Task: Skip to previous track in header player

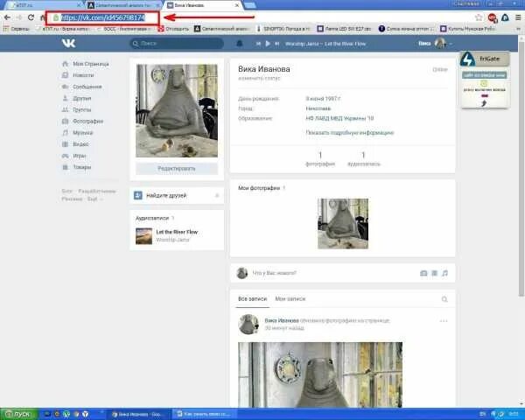Action: [258, 44]
